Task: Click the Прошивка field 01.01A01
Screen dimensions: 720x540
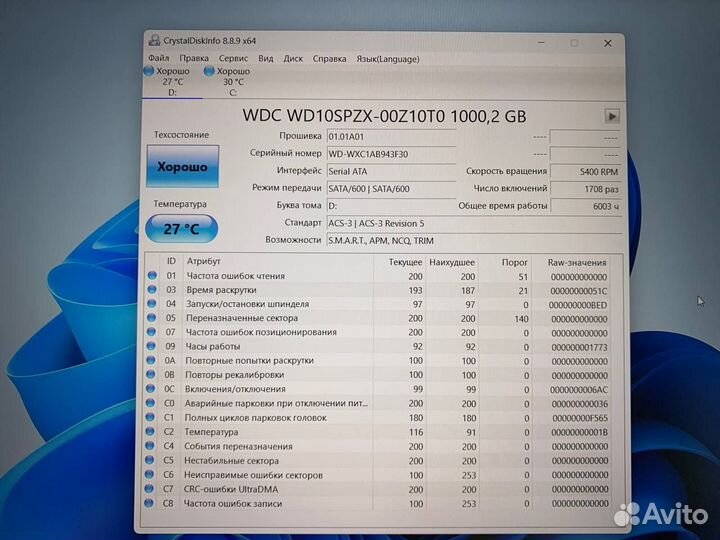Action: [x=391, y=137]
